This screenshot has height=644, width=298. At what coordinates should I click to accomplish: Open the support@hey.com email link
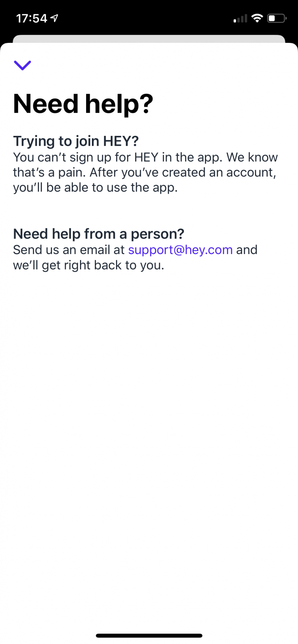(180, 250)
